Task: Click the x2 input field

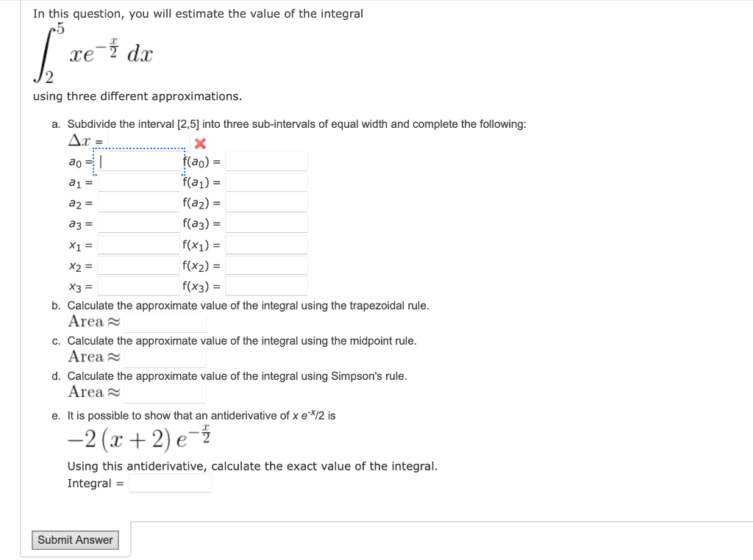Action: [x=140, y=265]
